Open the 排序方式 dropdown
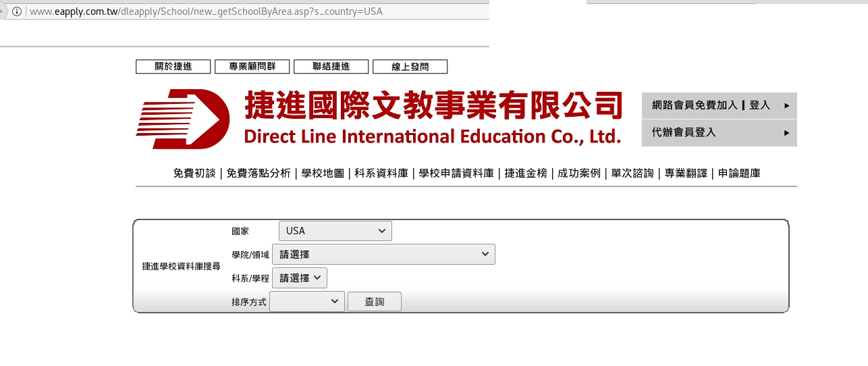This screenshot has height=366, width=868. pyautogui.click(x=307, y=301)
